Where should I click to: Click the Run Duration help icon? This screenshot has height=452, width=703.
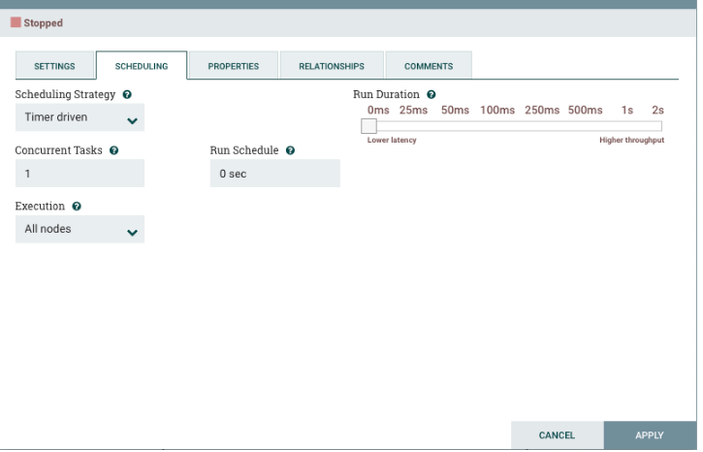coord(431,95)
